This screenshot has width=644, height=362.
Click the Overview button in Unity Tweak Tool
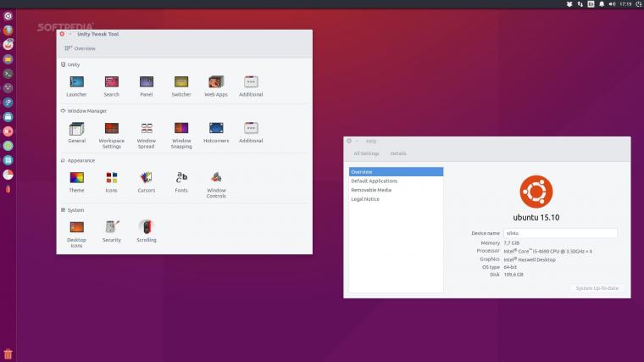coord(80,48)
